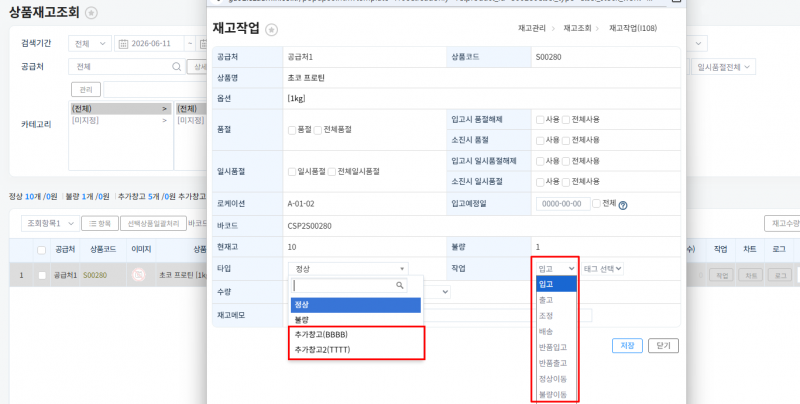Click the 관리 button under 공급처
The width and height of the screenshot is (800, 404).
86,90
